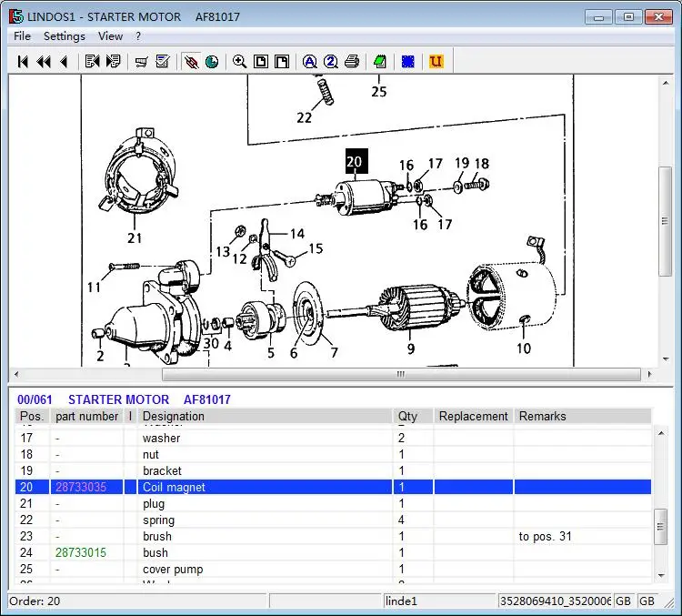Click the list with left arrow icon
This screenshot has width=682, height=616.
[92, 61]
